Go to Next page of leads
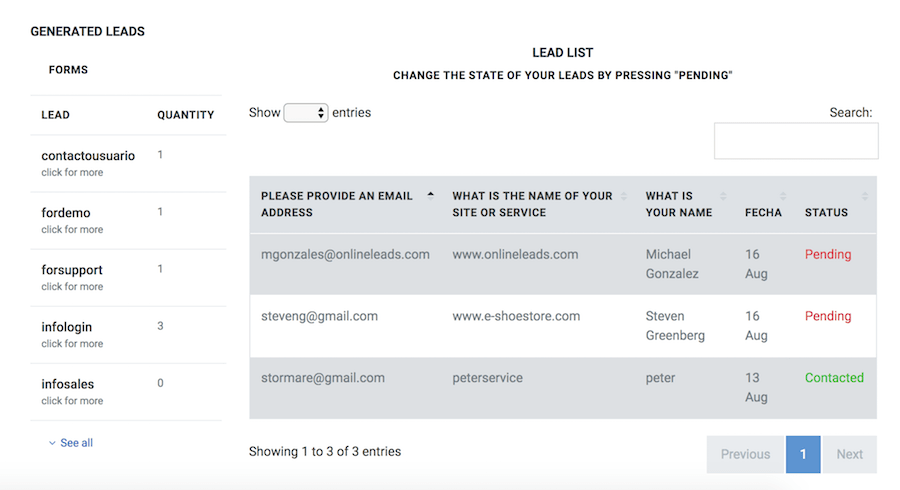This screenshot has height=490, width=900. pos(849,454)
